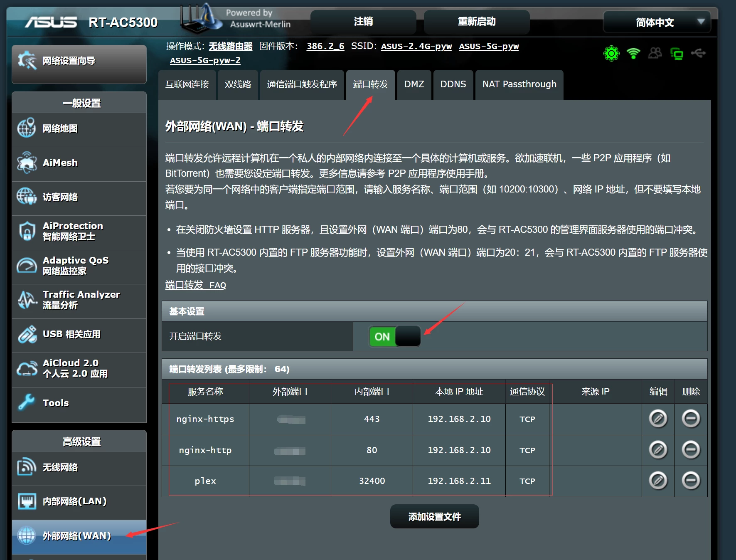736x560 pixels.
Task: Delete the nginx-http forwarding rule
Action: (691, 450)
